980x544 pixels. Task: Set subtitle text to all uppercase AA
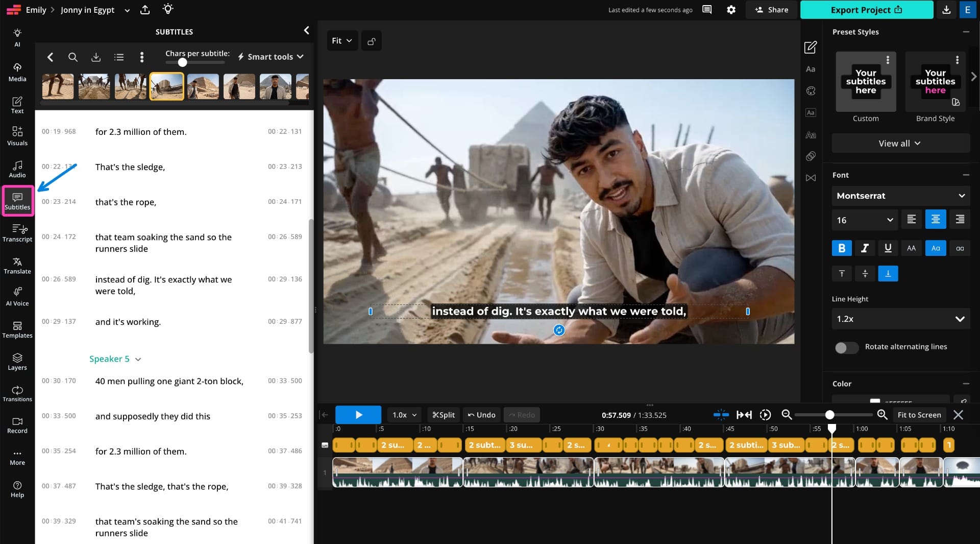click(x=912, y=248)
